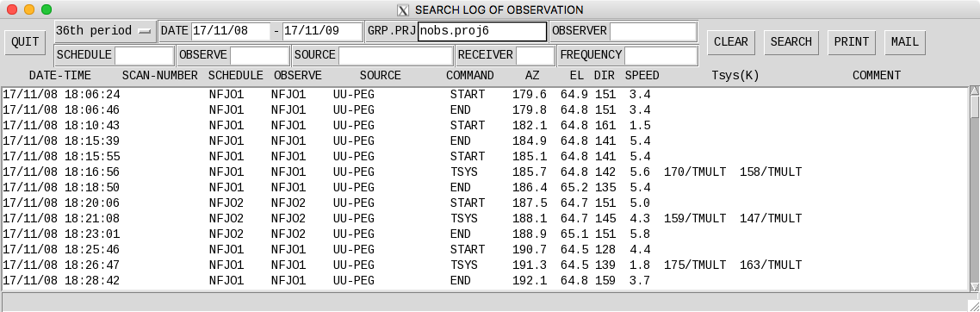Select log row 17/11/08 18:18:50
980x312 pixels.
[485, 188]
